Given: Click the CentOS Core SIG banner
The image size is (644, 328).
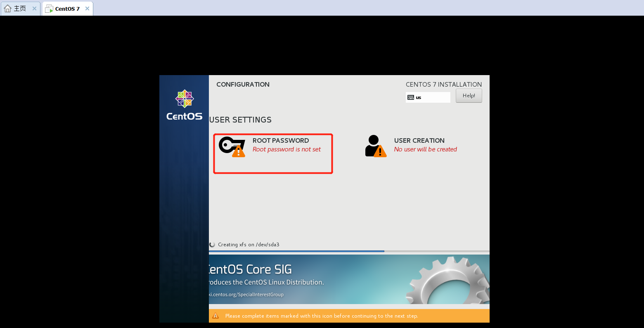Looking at the screenshot, I should [349, 279].
